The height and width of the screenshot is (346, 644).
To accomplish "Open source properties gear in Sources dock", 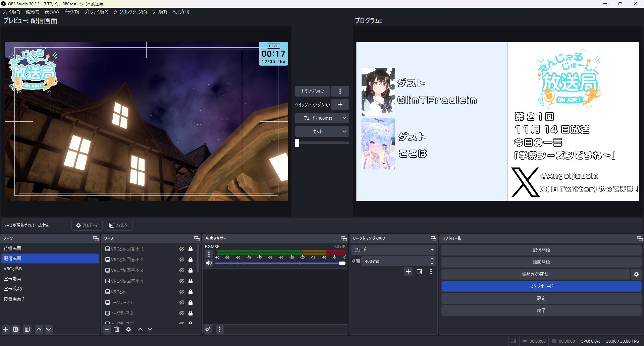I will tap(128, 329).
